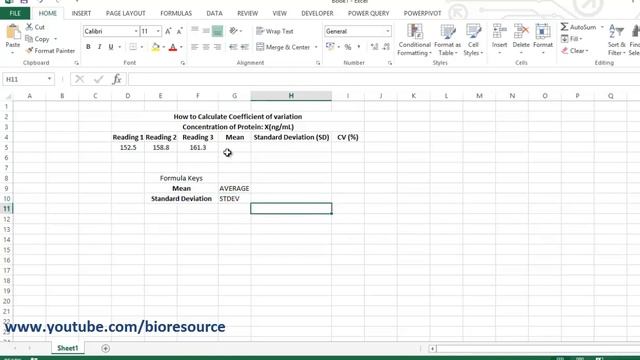Select the Sheet1 tab

[68, 348]
